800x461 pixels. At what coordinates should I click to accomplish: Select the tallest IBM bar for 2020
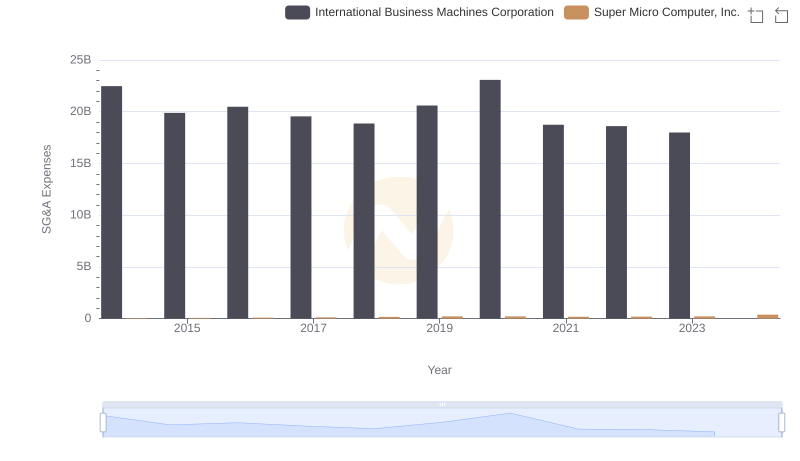[x=490, y=199]
